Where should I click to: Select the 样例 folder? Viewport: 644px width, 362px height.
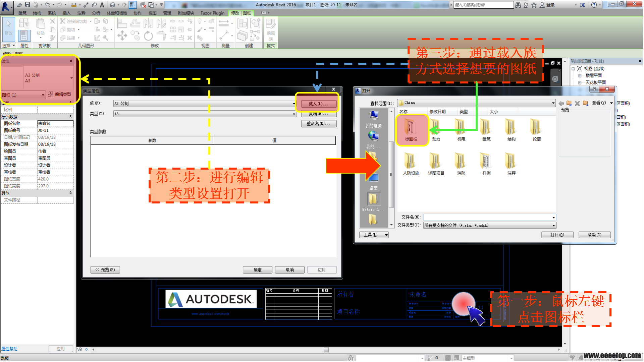(486, 164)
